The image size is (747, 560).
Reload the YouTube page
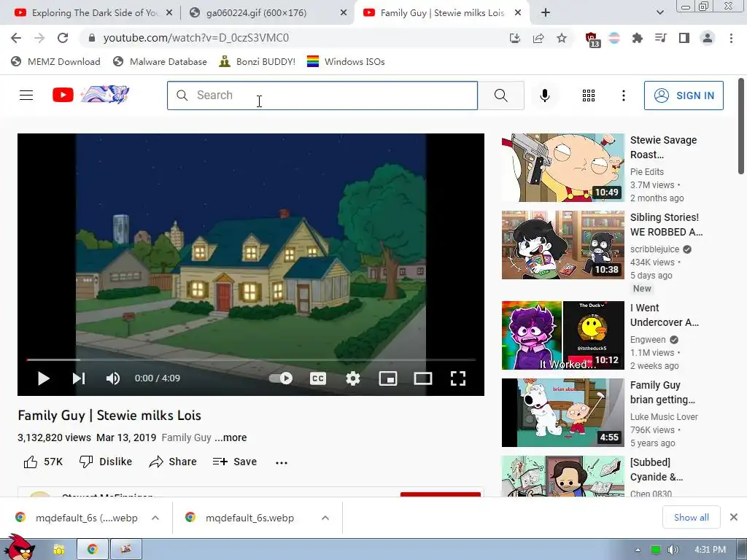pos(63,38)
